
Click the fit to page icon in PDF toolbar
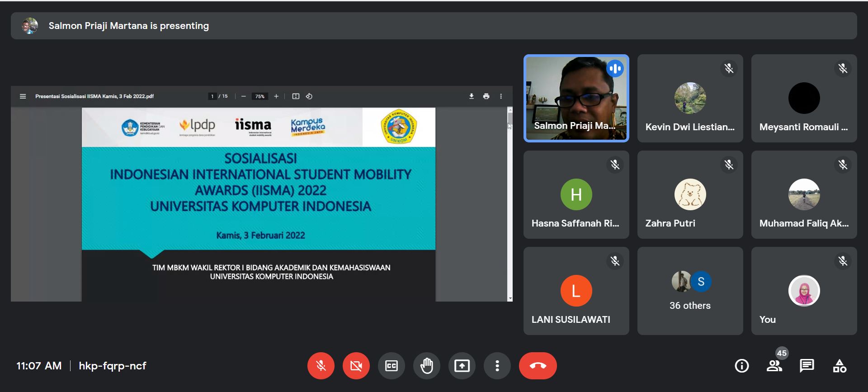click(296, 96)
